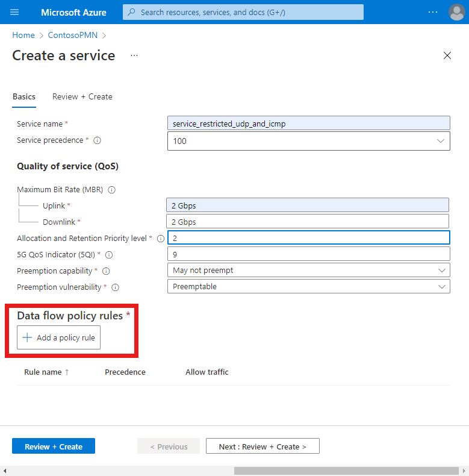Show info for Service precedence

[97, 140]
